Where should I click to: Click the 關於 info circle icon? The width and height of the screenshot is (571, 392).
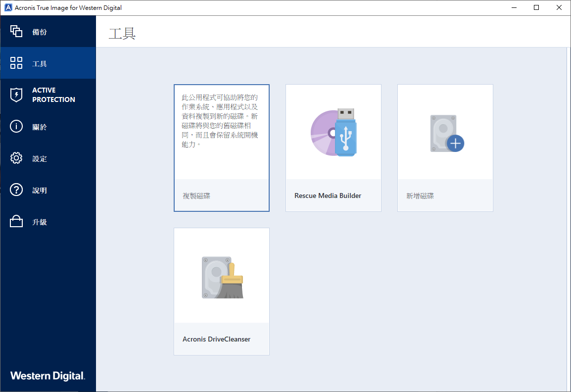pyautogui.click(x=16, y=126)
